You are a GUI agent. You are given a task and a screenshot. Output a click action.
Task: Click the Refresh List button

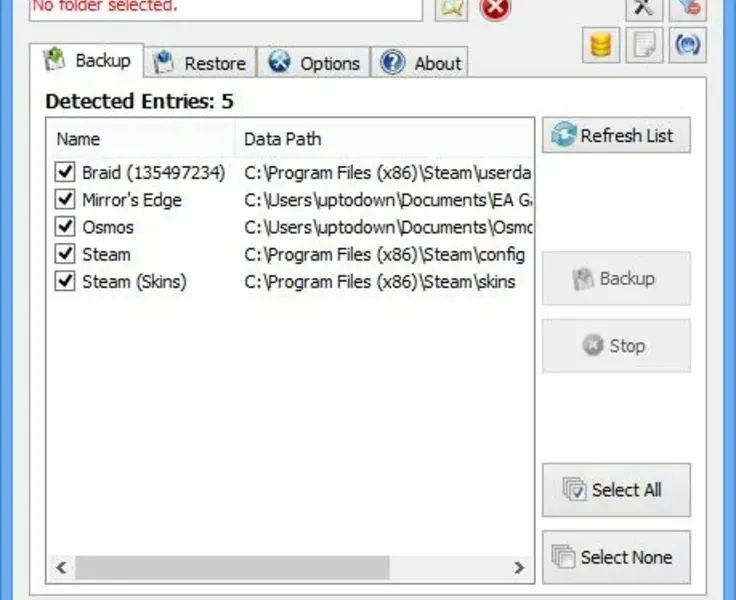point(616,135)
